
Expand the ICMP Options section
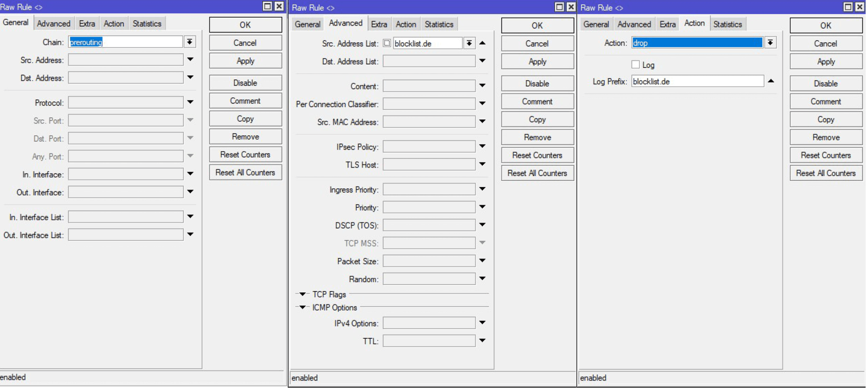[303, 308]
